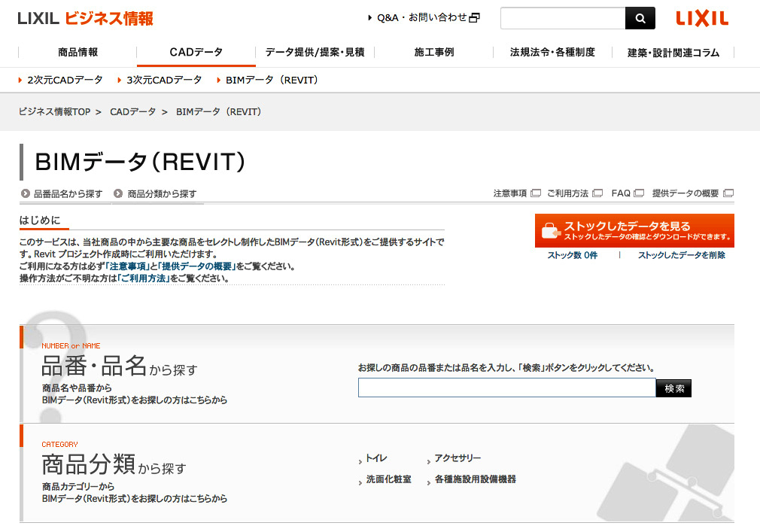Open the アクセサリー category
This screenshot has height=532, width=760.
point(458,458)
